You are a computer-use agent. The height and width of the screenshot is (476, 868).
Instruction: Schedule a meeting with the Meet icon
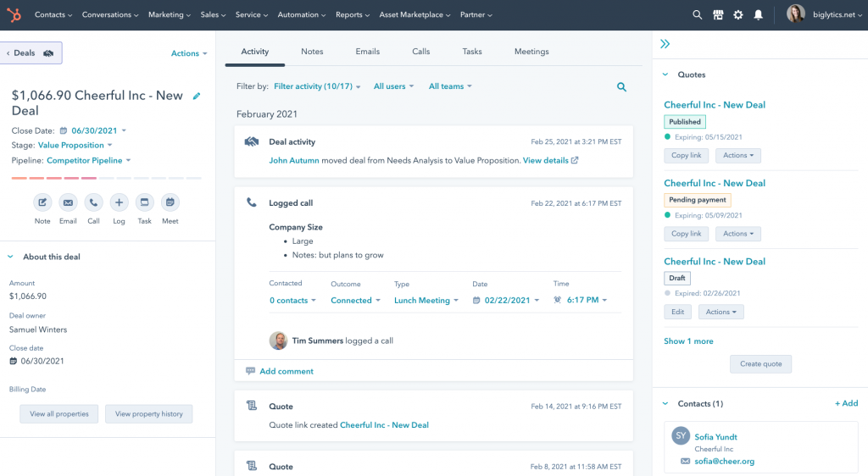click(170, 202)
